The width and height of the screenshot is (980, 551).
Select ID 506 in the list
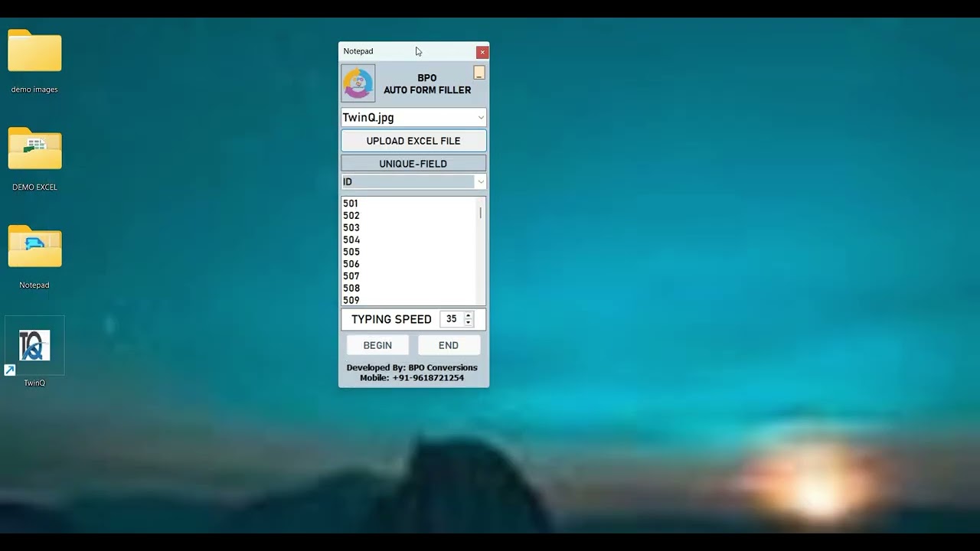pos(410,264)
